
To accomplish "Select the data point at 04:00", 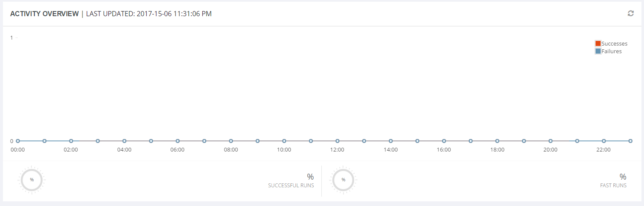I will point(124,141).
